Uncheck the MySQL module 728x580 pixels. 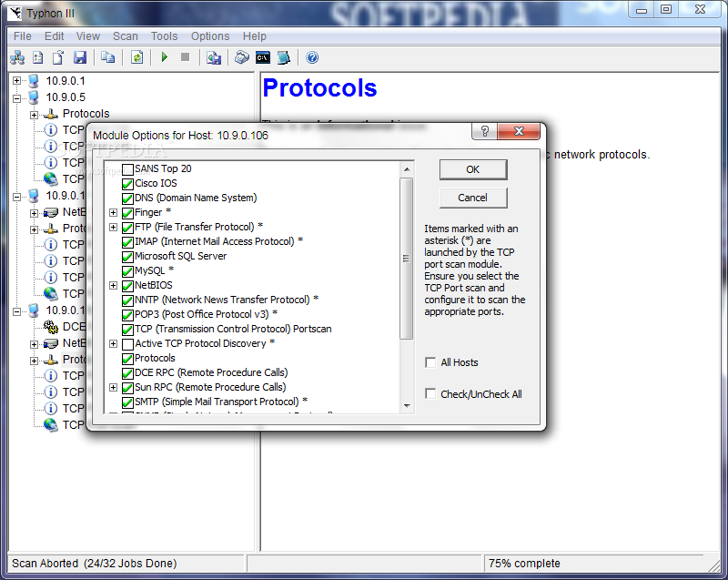(x=127, y=271)
